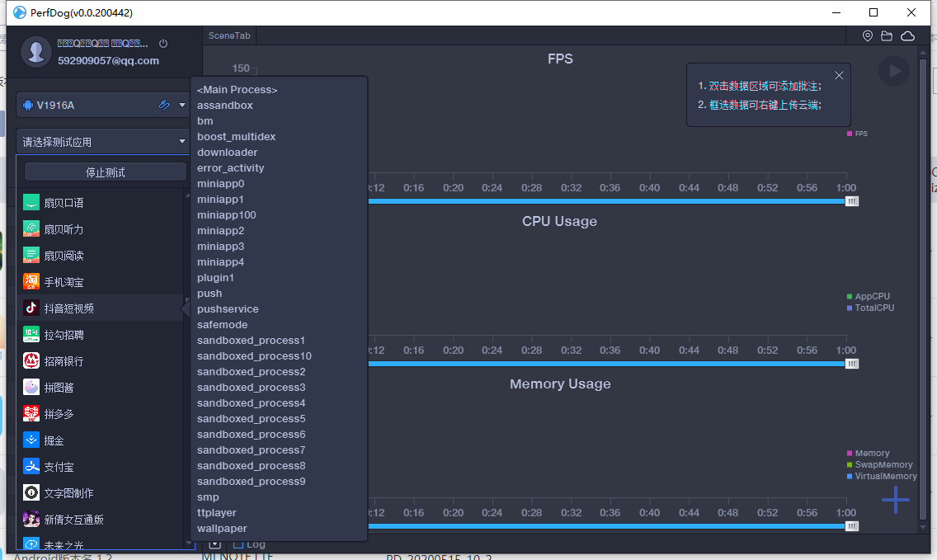The height and width of the screenshot is (560, 937).
Task: Click the FPS chart timeline slider handle
Action: point(852,201)
